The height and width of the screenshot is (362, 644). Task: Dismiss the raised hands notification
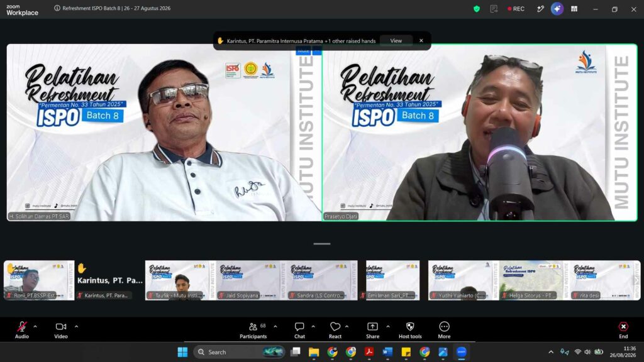click(421, 41)
